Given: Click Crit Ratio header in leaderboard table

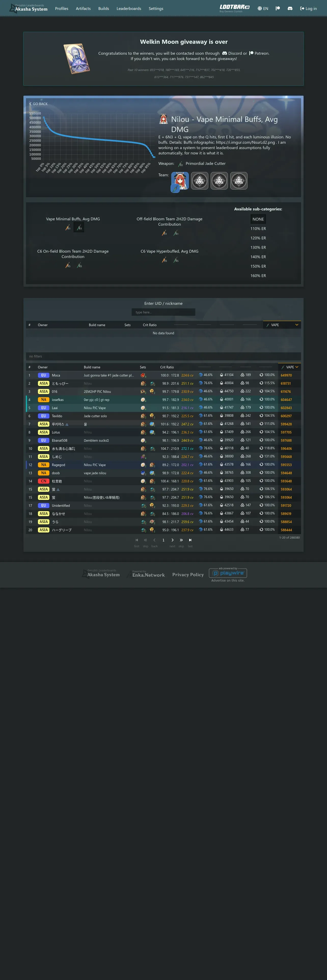Looking at the screenshot, I should pos(167,367).
